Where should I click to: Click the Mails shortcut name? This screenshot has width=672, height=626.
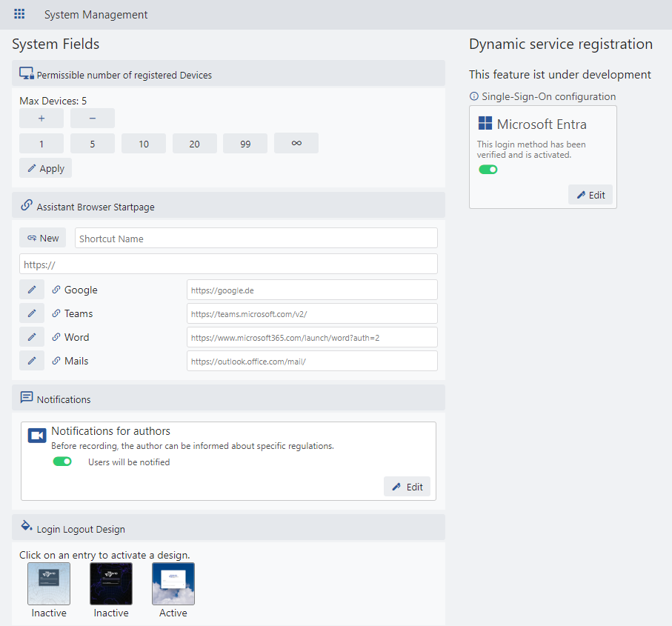pos(76,361)
